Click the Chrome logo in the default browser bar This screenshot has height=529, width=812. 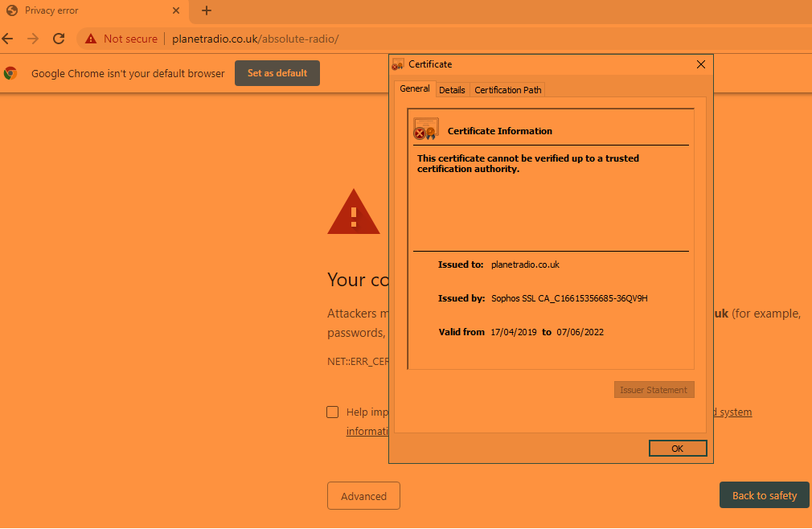[10, 73]
